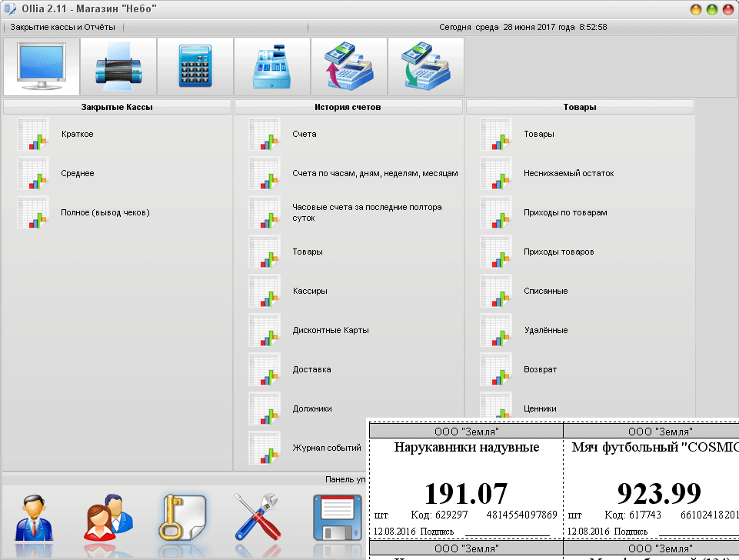This screenshot has height=560, width=739.
Task: Select the monitor icon in top toolbar
Action: (x=42, y=66)
